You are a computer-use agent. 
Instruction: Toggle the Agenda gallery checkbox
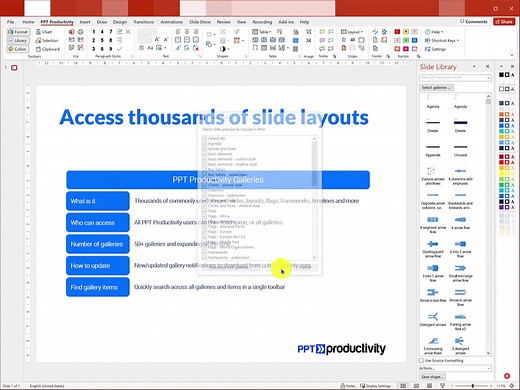(x=205, y=144)
